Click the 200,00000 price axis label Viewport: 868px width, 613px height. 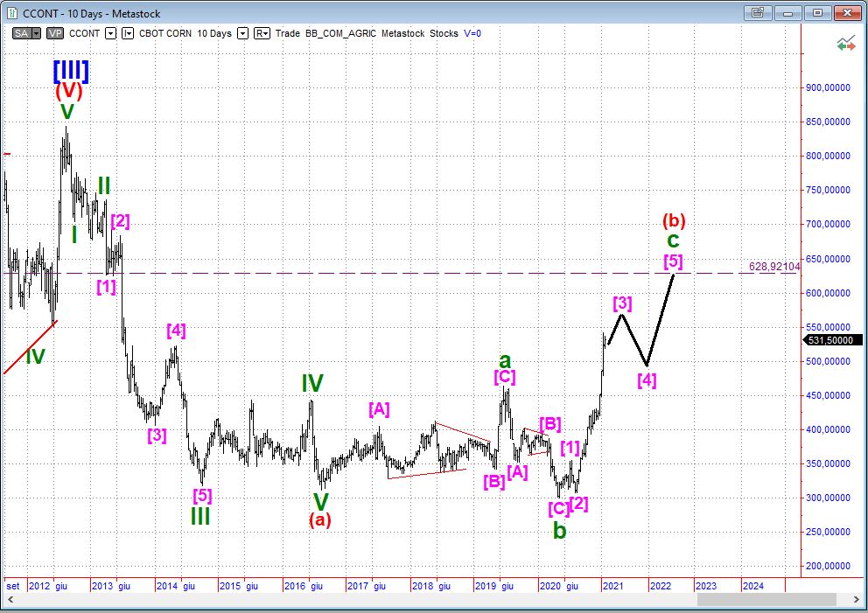(x=828, y=566)
